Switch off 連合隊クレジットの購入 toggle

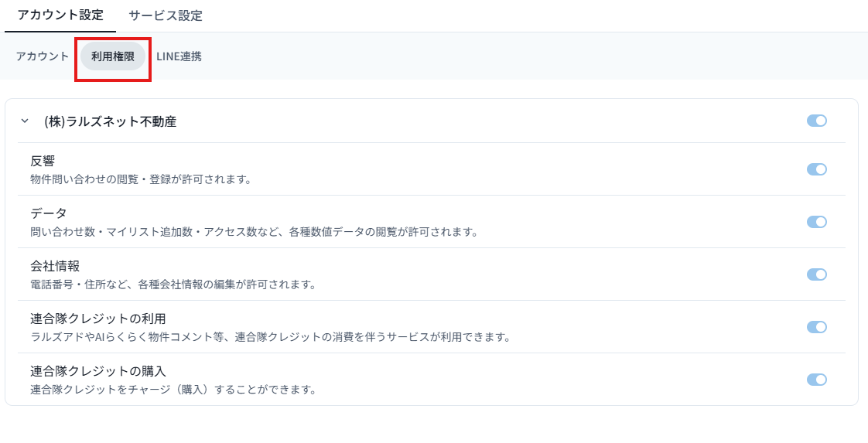click(x=816, y=380)
